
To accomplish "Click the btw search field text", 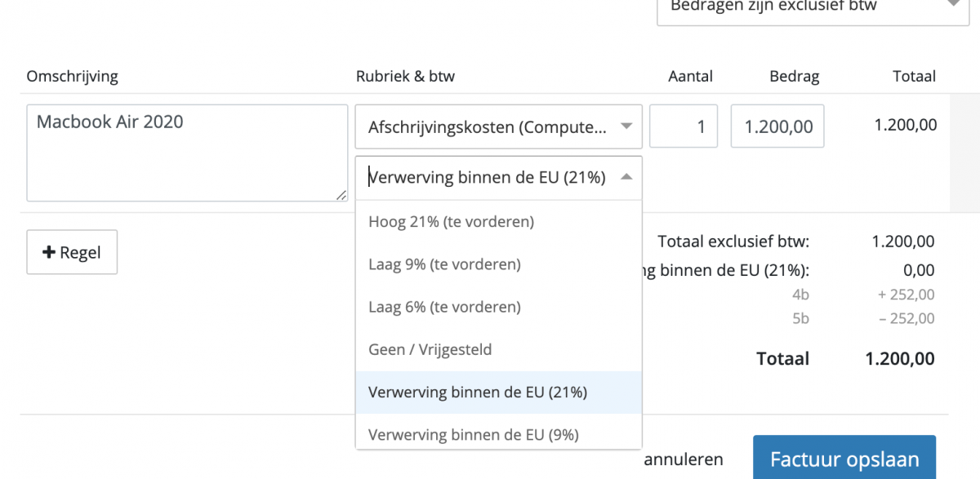I will coord(487,177).
